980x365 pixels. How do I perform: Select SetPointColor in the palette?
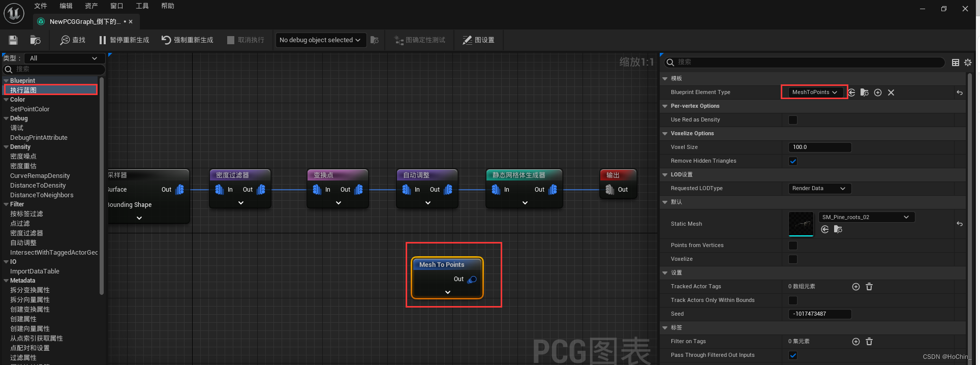coord(30,109)
